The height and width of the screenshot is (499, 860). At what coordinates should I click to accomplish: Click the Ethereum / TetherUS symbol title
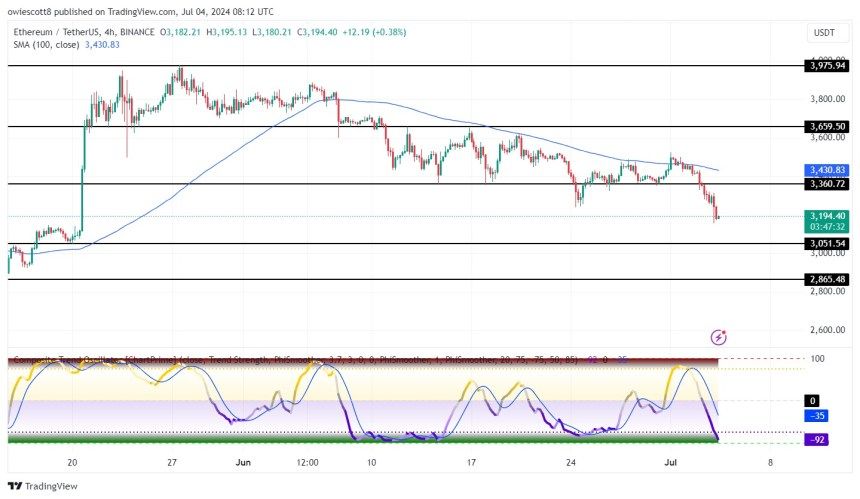57,32
